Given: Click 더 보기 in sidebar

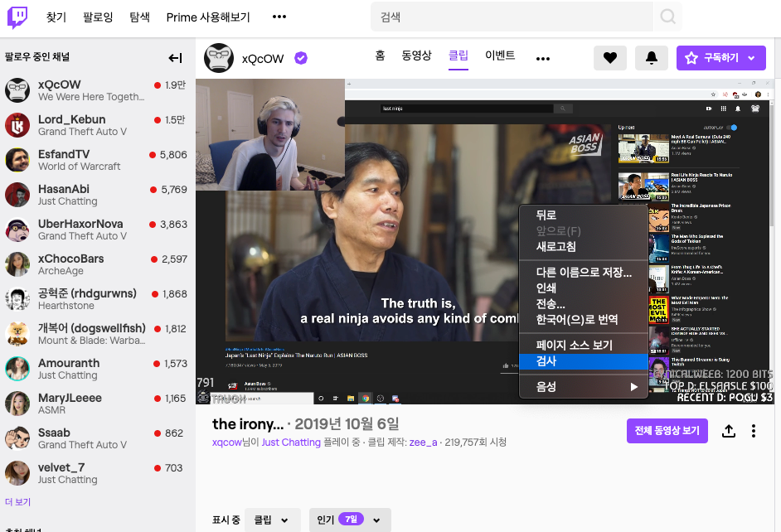Looking at the screenshot, I should [x=18, y=502].
